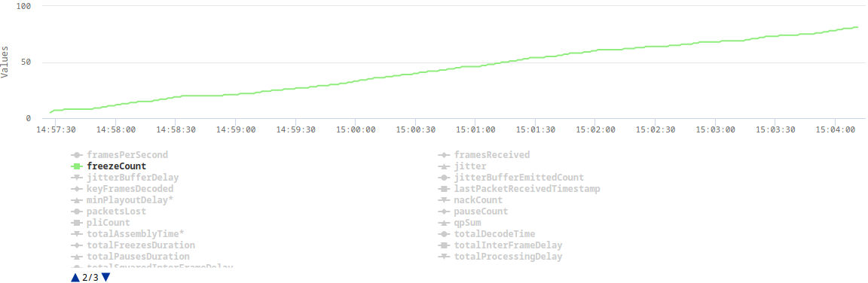
Task: Go to next legend page arrow
Action: click(105, 277)
